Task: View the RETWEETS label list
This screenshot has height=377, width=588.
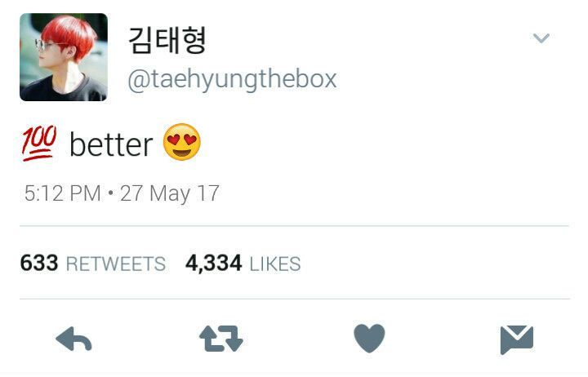Action: (115, 264)
